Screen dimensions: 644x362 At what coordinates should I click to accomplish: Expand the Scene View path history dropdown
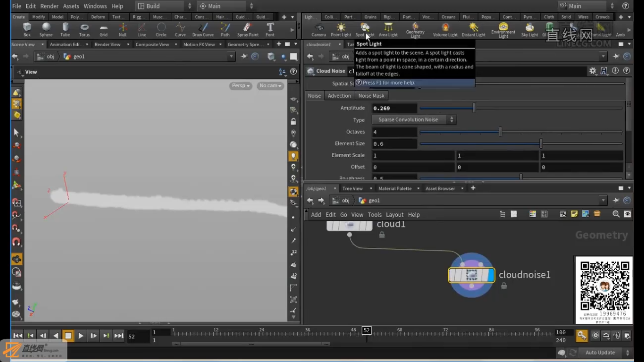231,57
